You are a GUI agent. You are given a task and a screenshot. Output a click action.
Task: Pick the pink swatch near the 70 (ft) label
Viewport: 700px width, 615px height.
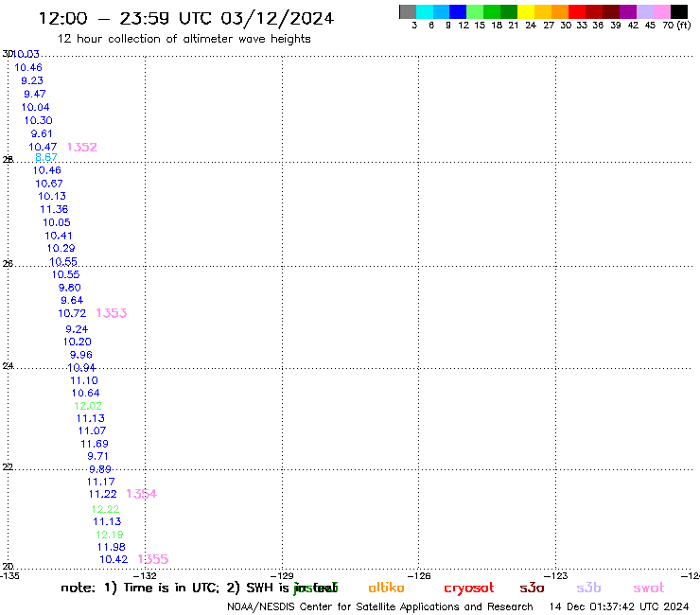661,11
